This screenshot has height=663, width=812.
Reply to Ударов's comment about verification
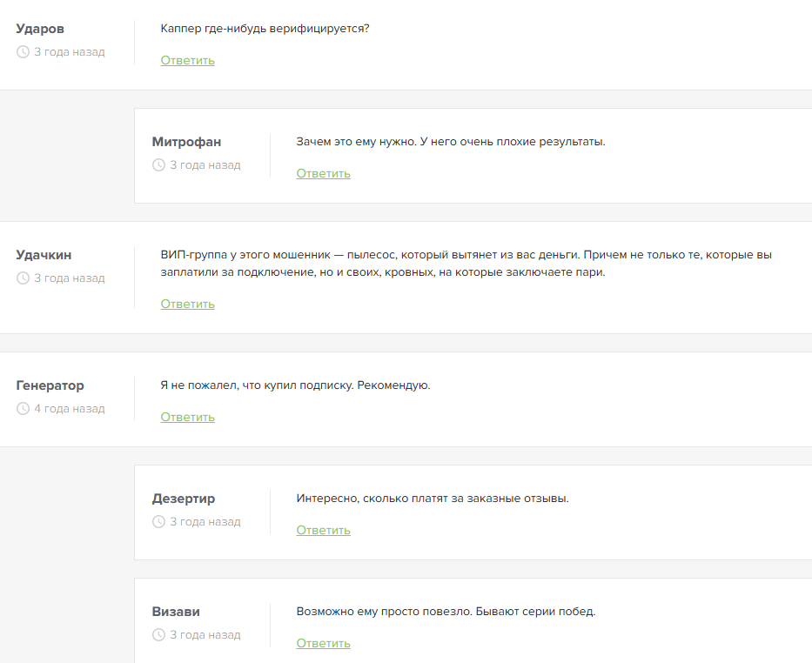point(187,61)
